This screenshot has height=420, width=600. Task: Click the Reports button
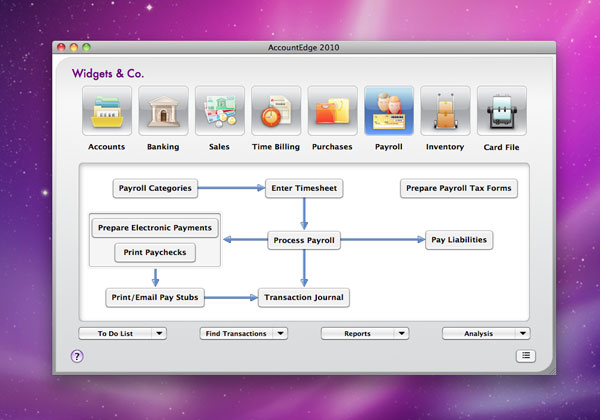point(357,334)
